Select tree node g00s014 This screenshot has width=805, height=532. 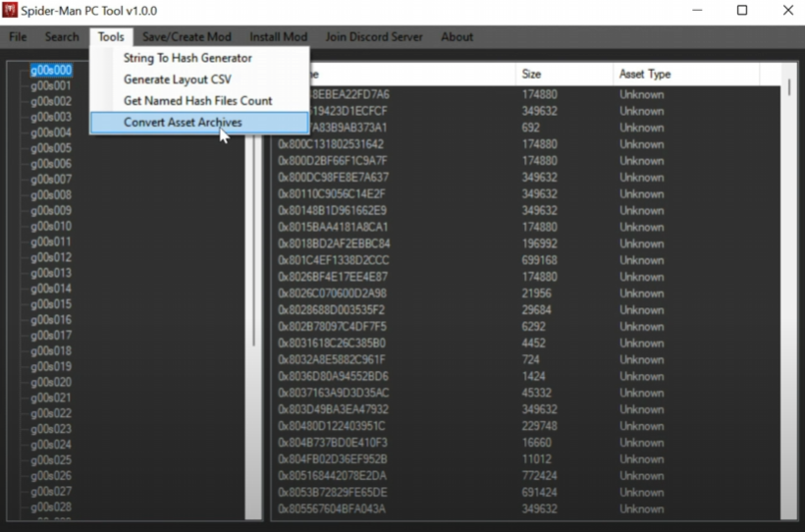51,289
